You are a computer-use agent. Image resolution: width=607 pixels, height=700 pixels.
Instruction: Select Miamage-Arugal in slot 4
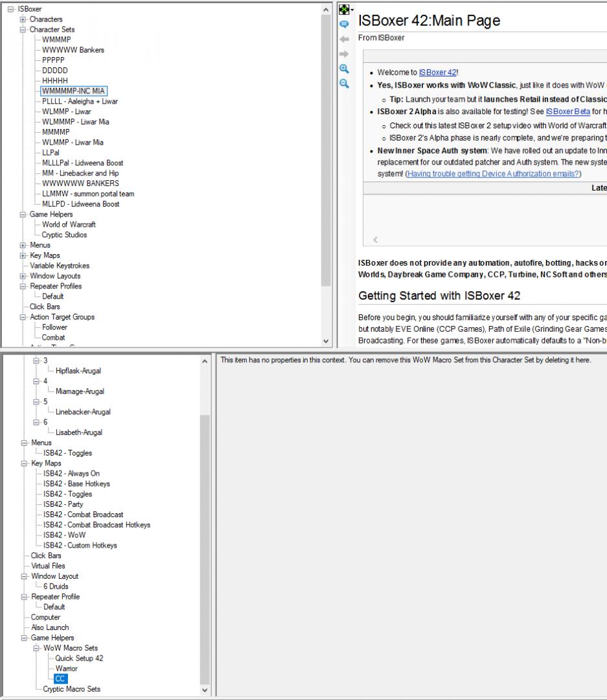pyautogui.click(x=80, y=391)
